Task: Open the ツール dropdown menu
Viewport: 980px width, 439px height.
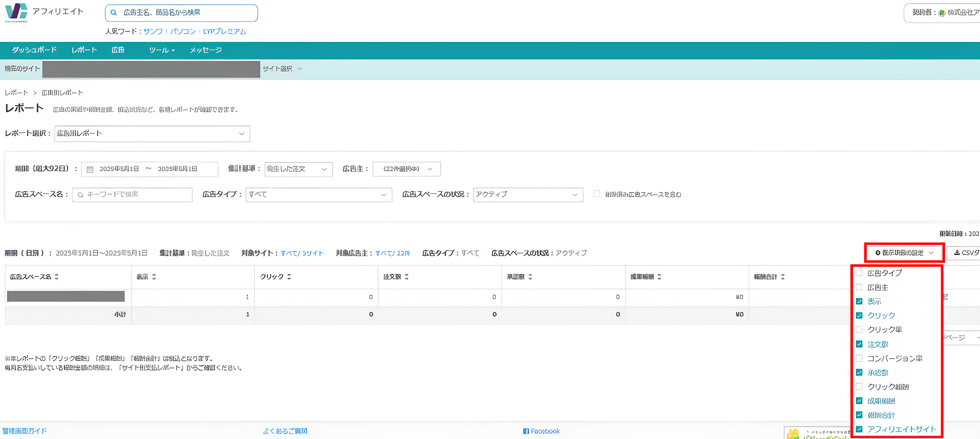Action: [x=162, y=50]
